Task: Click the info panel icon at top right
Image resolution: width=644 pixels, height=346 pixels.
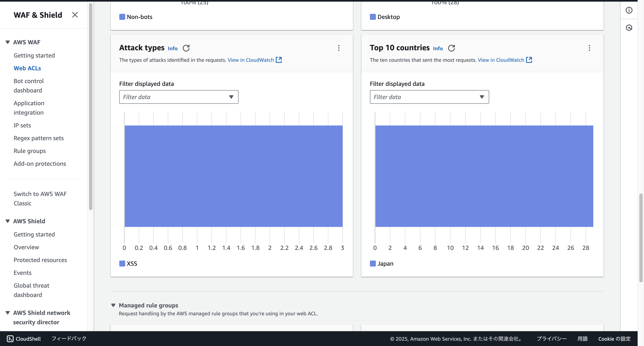Action: (x=629, y=10)
